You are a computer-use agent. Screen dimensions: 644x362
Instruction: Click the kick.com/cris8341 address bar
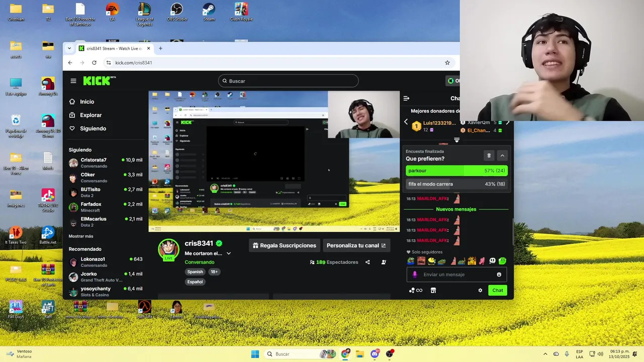click(278, 63)
